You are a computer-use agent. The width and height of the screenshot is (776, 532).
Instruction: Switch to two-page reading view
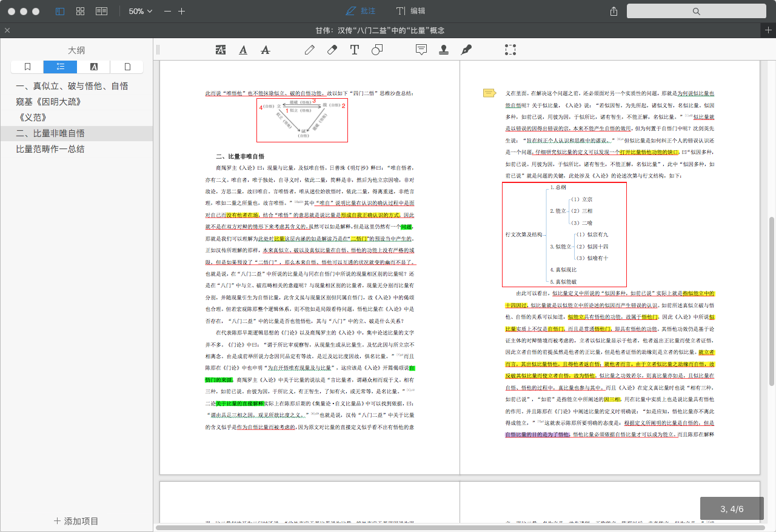pos(102,11)
